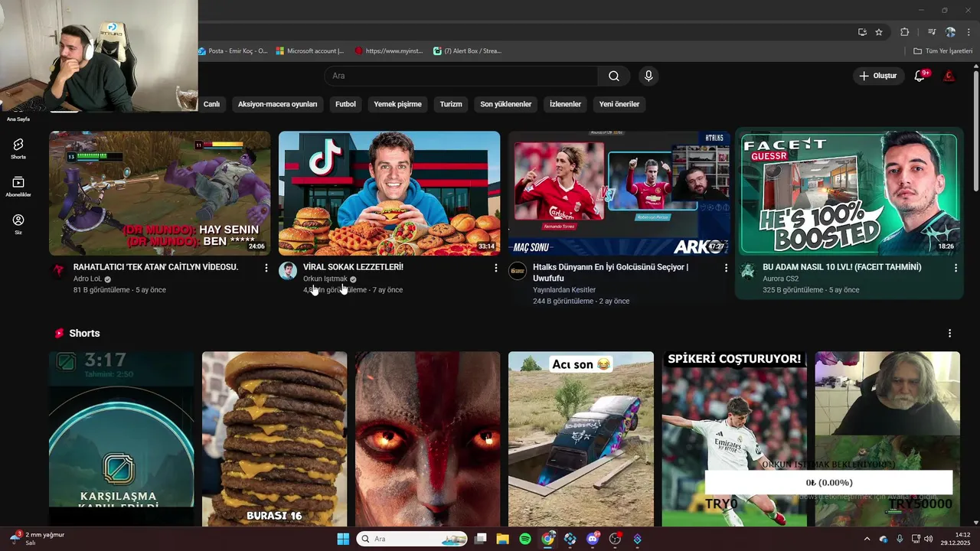Open Windows Start menu

point(343,539)
